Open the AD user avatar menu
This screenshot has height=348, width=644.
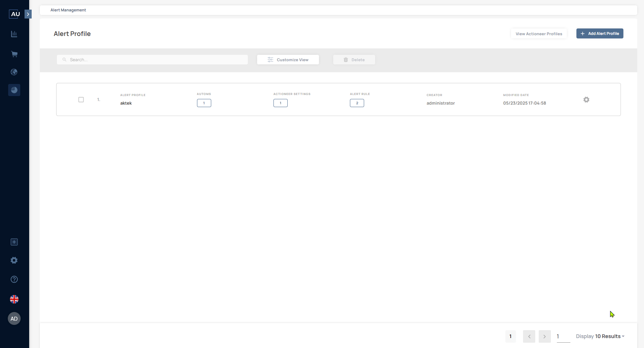point(14,318)
